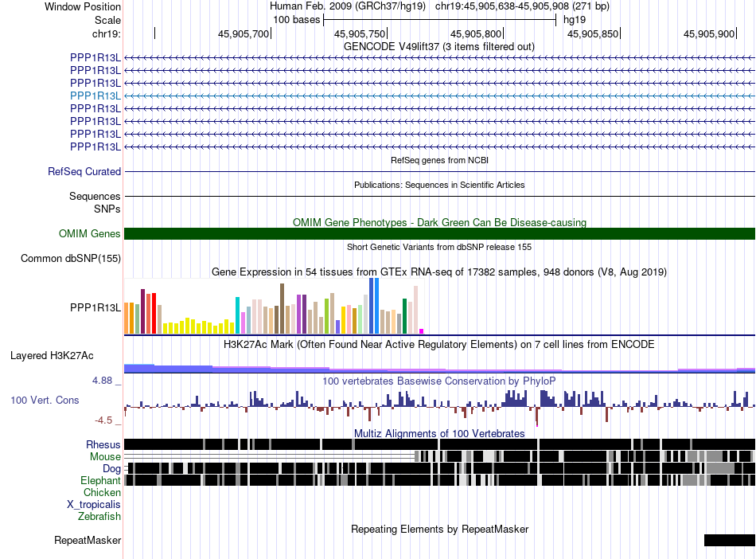Click the black RepeatMasker element block
The width and height of the screenshot is (756, 559).
point(730,540)
